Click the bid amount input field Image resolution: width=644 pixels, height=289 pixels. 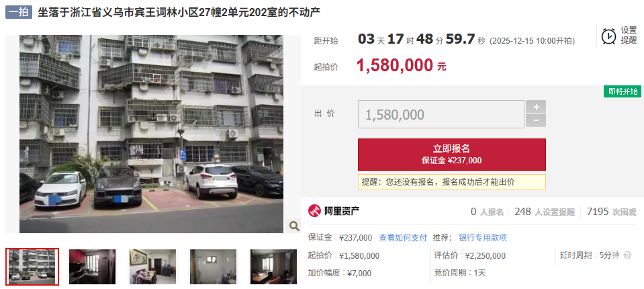(441, 114)
